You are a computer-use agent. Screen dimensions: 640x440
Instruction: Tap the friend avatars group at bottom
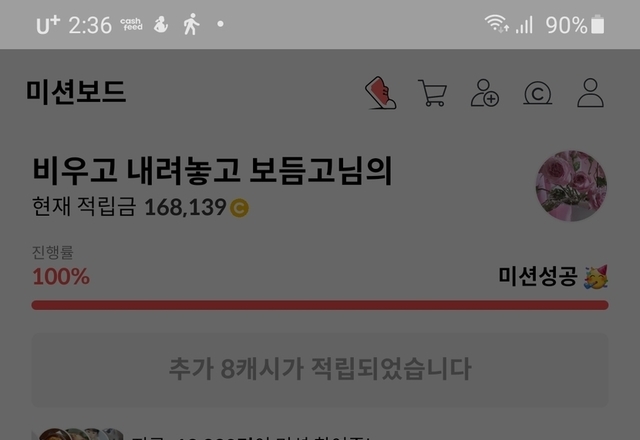[80, 434]
